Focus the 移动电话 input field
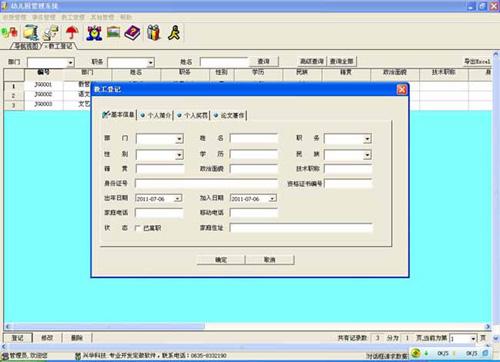Viewport: 500px width, 362px height. tap(254, 213)
